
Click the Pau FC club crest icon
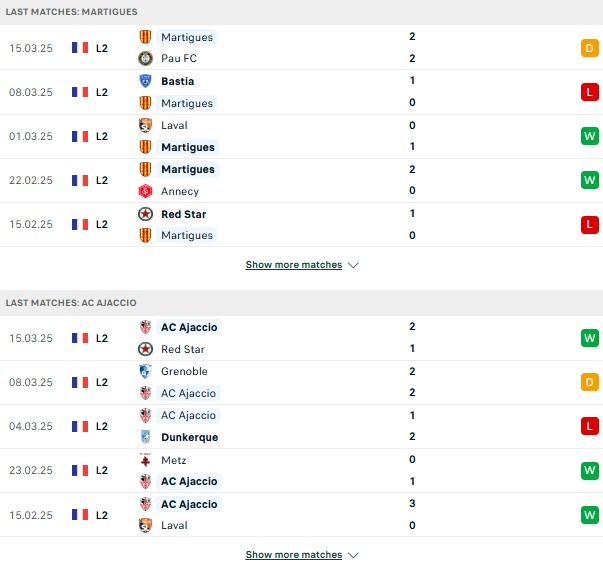(x=145, y=58)
